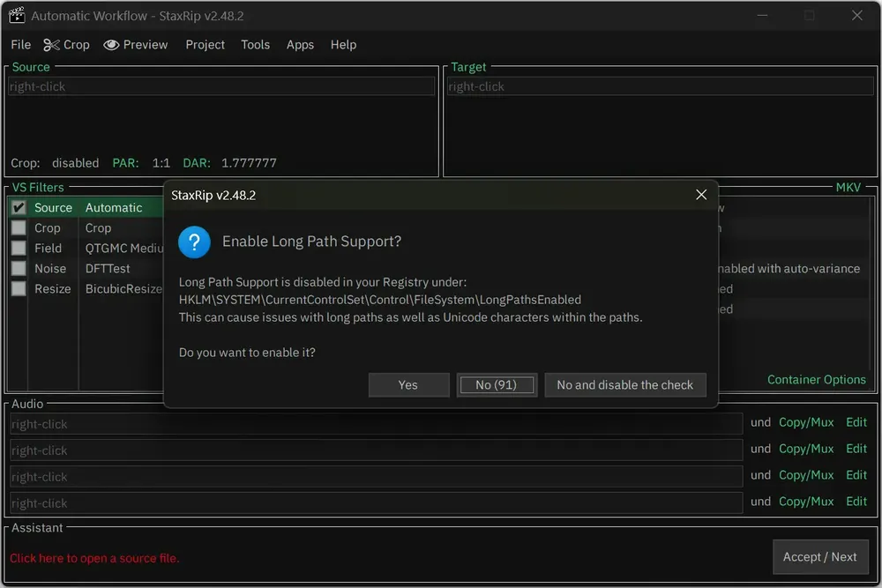Viewport: 882px width, 588px height.
Task: Open the Apps menu
Action: pyautogui.click(x=300, y=45)
